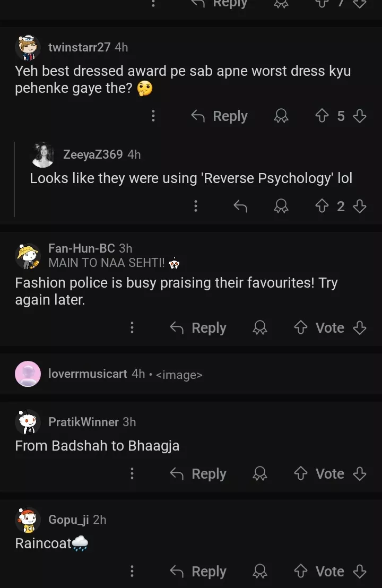Open the three-dot menu under Fan-Hun-BC's comment
Viewport: 382px width, 588px height.
click(x=132, y=327)
